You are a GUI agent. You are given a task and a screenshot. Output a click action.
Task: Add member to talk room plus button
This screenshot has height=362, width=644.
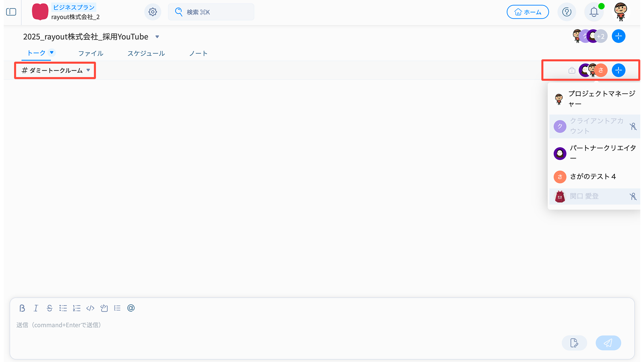[618, 70]
